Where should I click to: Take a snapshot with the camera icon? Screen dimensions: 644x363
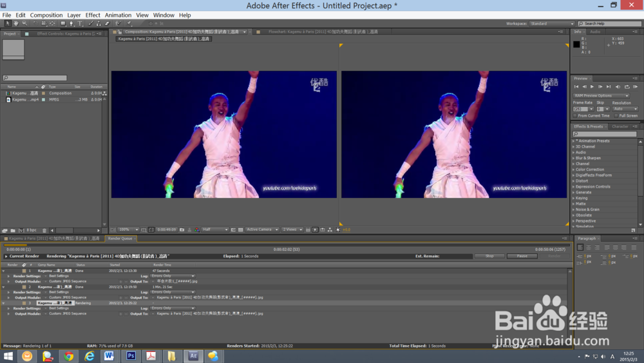[182, 230]
